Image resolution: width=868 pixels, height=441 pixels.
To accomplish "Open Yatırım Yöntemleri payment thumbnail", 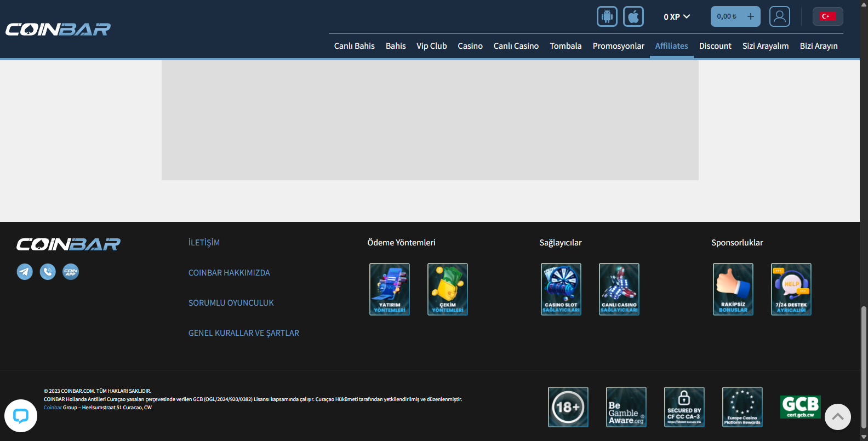I will point(390,289).
